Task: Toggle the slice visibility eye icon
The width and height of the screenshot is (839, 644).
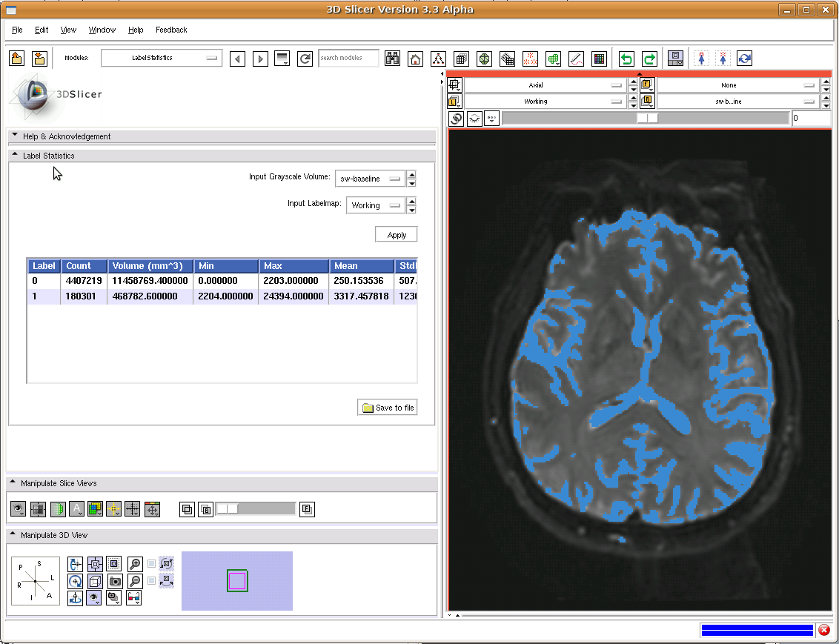Action: [19, 509]
